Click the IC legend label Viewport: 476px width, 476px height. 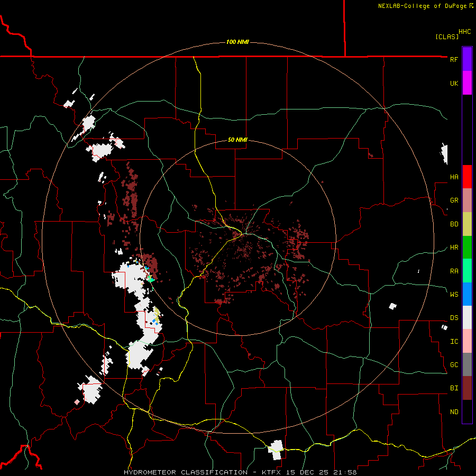point(454,342)
